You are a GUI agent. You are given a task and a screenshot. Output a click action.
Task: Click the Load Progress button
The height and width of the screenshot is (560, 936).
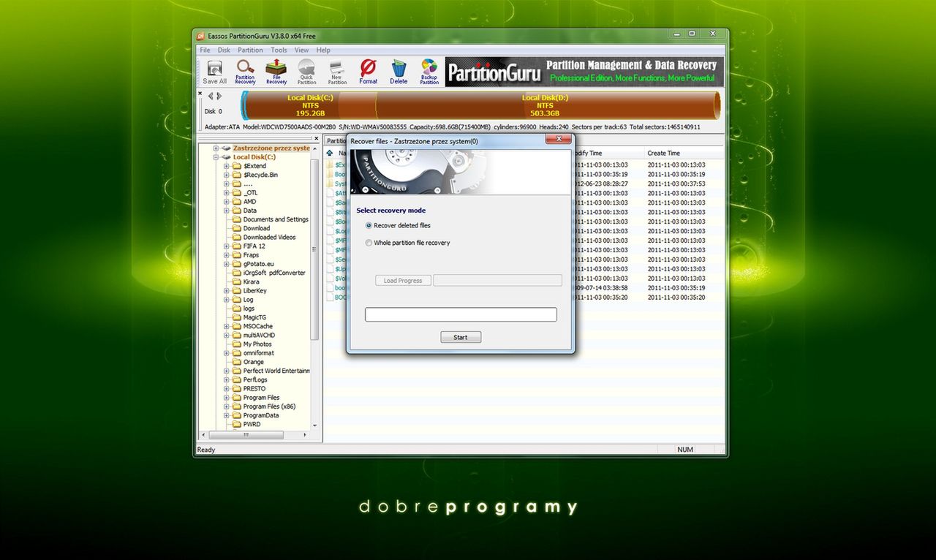coord(403,281)
